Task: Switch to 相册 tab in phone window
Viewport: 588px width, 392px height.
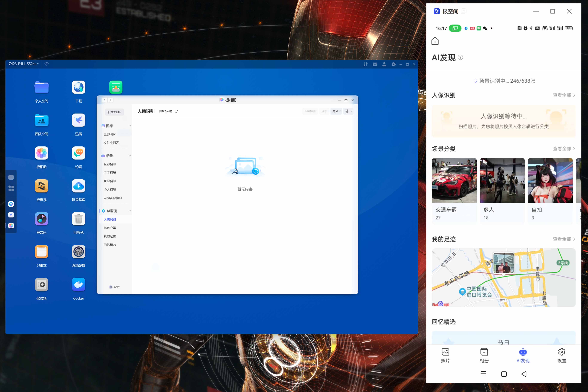Action: tap(484, 355)
